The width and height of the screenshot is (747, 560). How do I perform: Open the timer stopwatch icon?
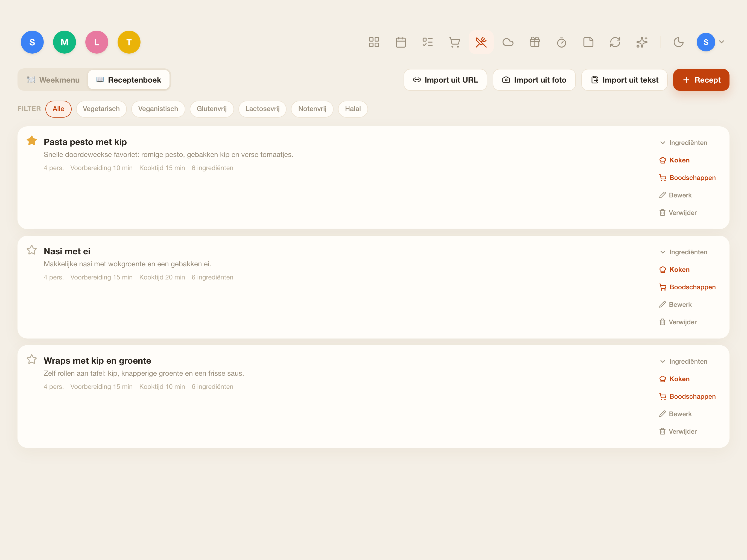click(562, 42)
